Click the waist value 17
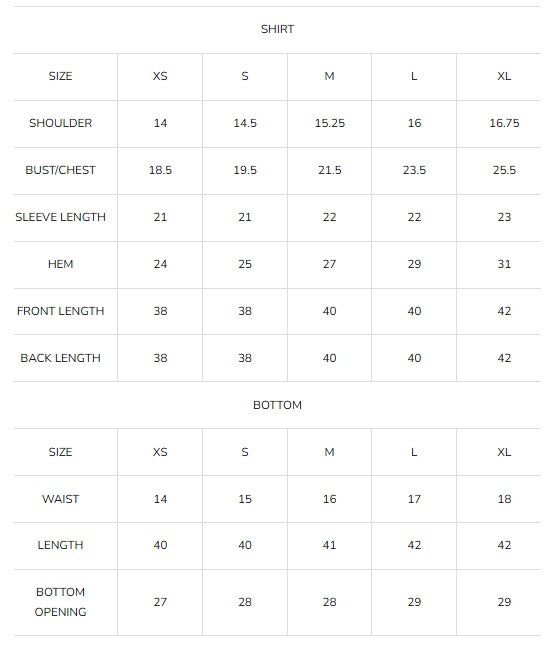The width and height of the screenshot is (558, 647). pyautogui.click(x=414, y=499)
